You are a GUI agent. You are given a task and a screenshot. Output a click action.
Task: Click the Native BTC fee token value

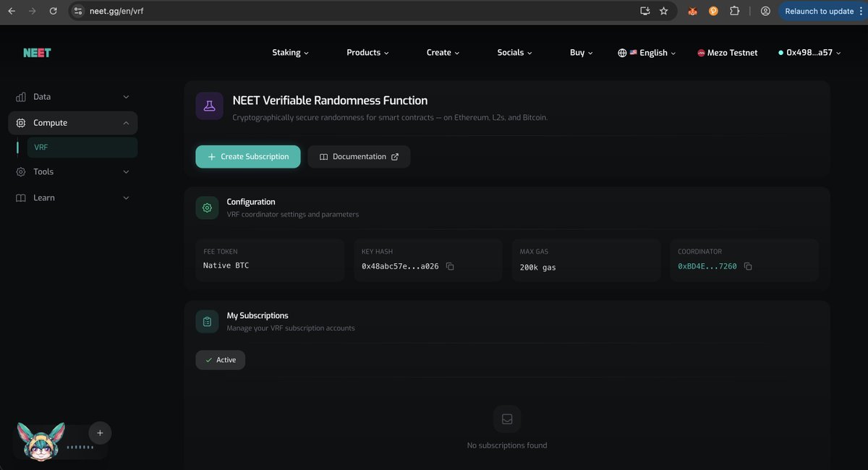coord(226,265)
